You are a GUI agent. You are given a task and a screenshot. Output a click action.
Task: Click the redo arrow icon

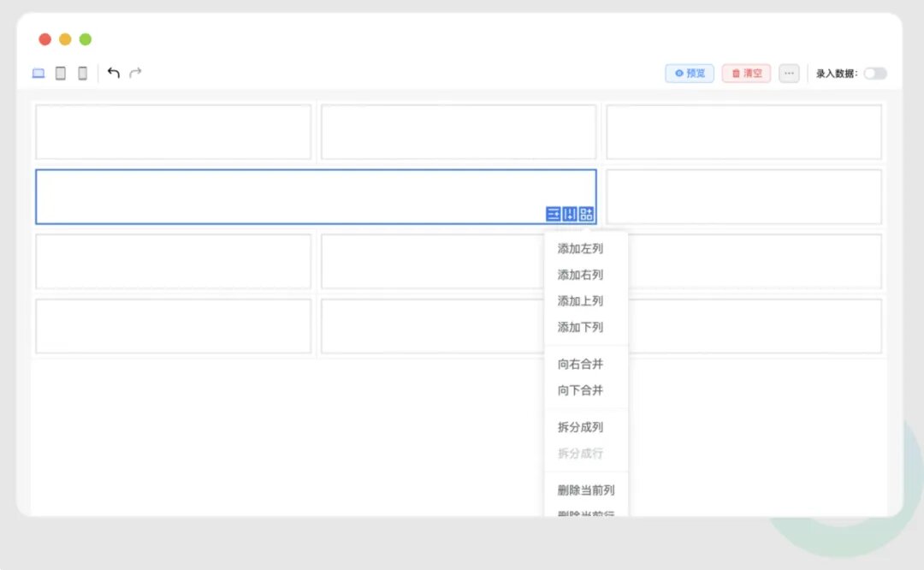click(135, 73)
